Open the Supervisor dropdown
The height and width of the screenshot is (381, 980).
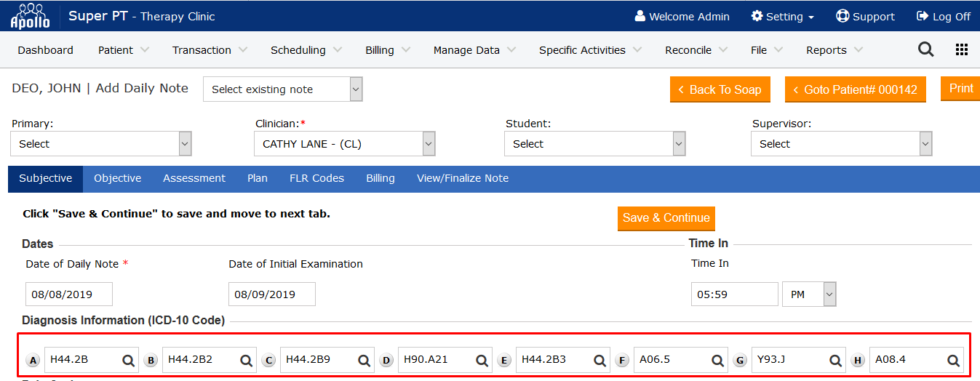841,144
